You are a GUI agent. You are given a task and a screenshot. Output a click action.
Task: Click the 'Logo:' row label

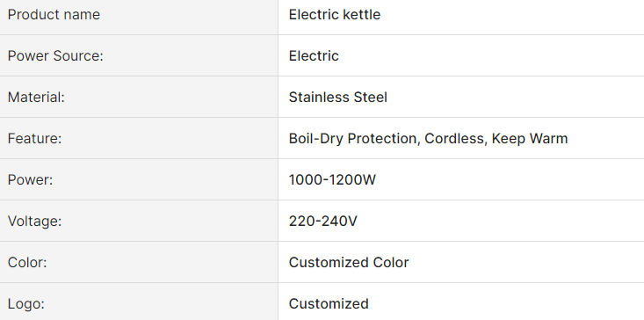(25, 304)
